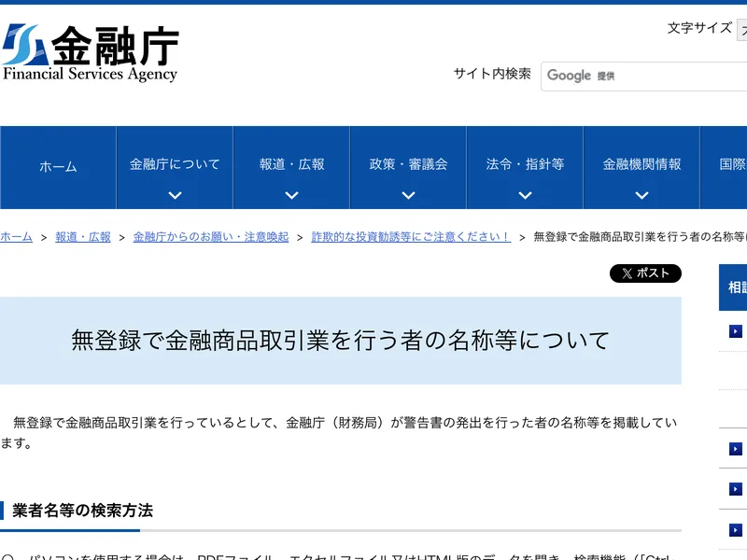This screenshot has height=560, width=747.
Task: Open the 金融機関情報 menu
Action: click(x=641, y=165)
